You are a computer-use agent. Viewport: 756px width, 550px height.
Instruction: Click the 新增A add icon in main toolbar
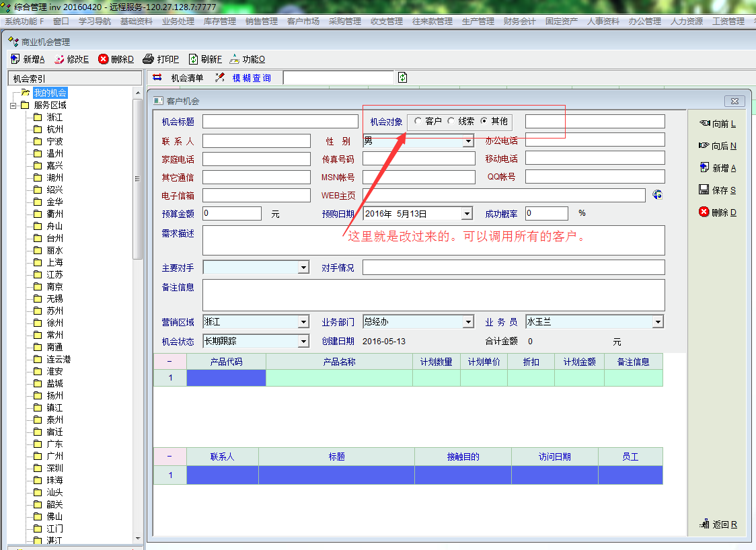[15, 59]
